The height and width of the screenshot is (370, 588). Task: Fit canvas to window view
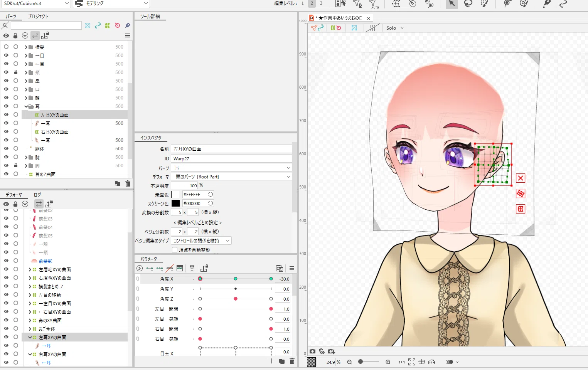point(412,362)
